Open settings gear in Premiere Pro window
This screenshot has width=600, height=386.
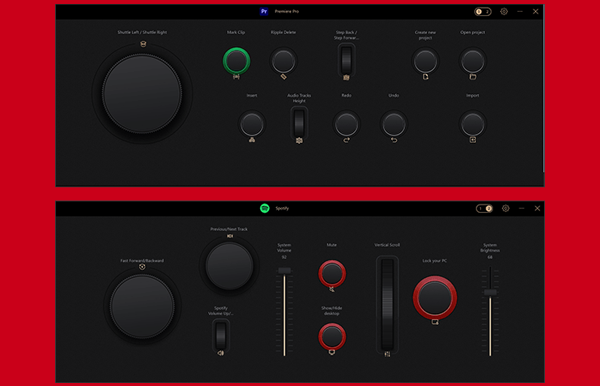(504, 11)
